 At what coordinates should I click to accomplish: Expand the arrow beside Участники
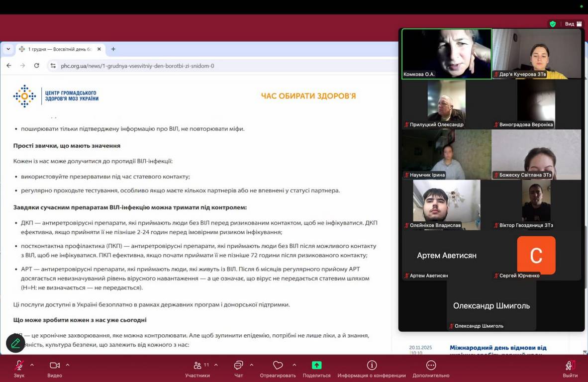click(216, 365)
